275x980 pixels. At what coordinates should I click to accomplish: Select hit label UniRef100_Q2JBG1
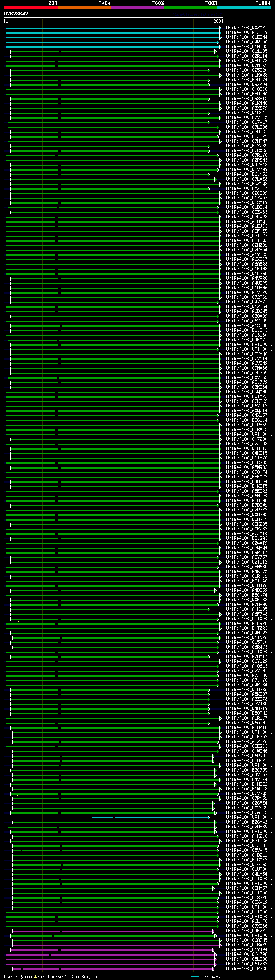247,846
